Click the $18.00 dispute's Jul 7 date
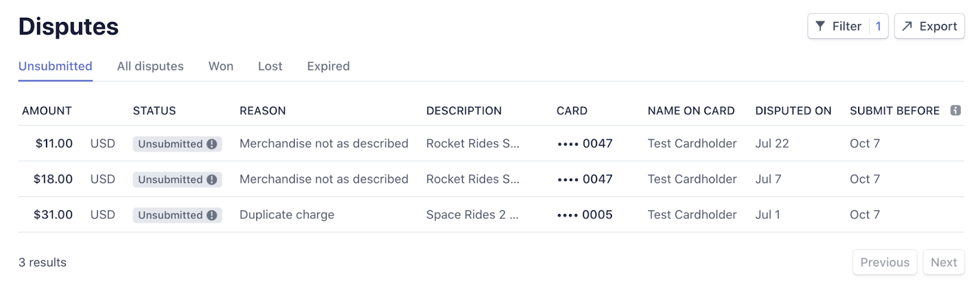The height and width of the screenshot is (290, 980). tap(768, 179)
